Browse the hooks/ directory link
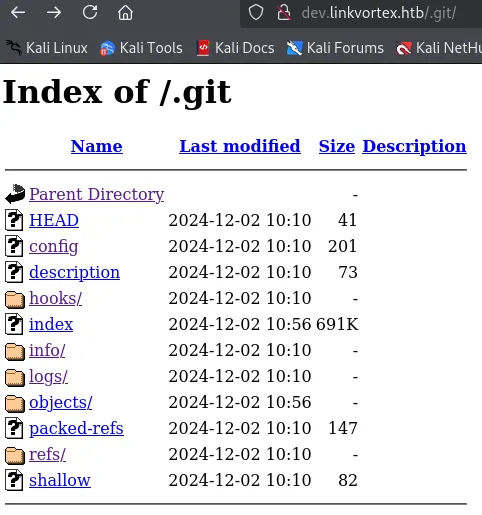Viewport: 482px width, 515px height. pyautogui.click(x=55, y=298)
